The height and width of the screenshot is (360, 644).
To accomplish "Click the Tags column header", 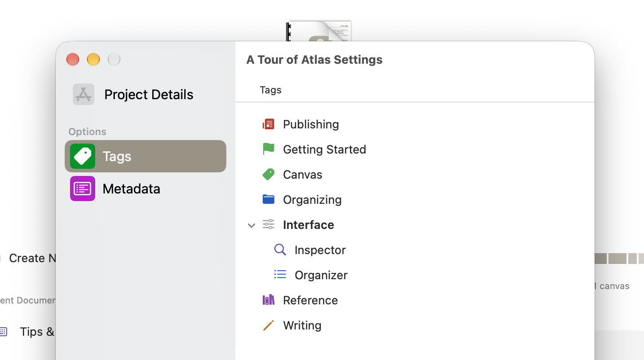I will (270, 90).
